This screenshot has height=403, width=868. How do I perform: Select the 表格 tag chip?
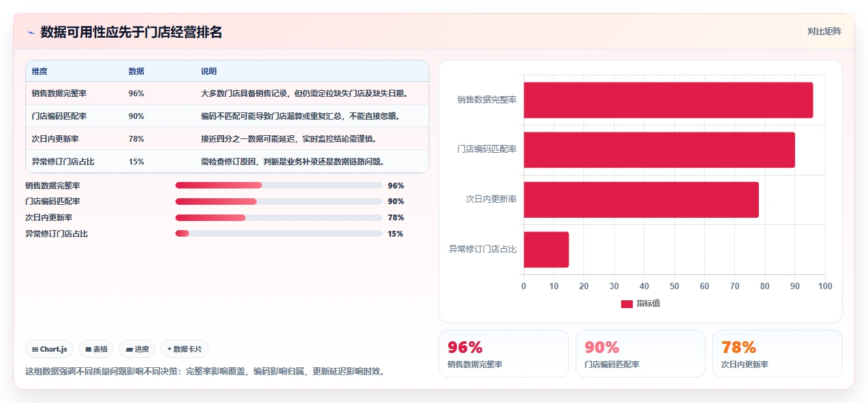[96, 349]
